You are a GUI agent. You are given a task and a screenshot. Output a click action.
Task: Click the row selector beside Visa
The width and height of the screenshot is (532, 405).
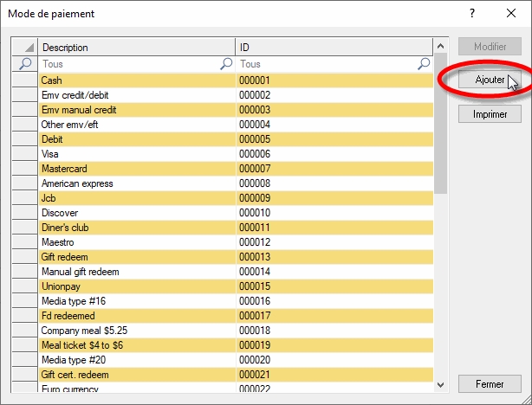[x=25, y=154]
